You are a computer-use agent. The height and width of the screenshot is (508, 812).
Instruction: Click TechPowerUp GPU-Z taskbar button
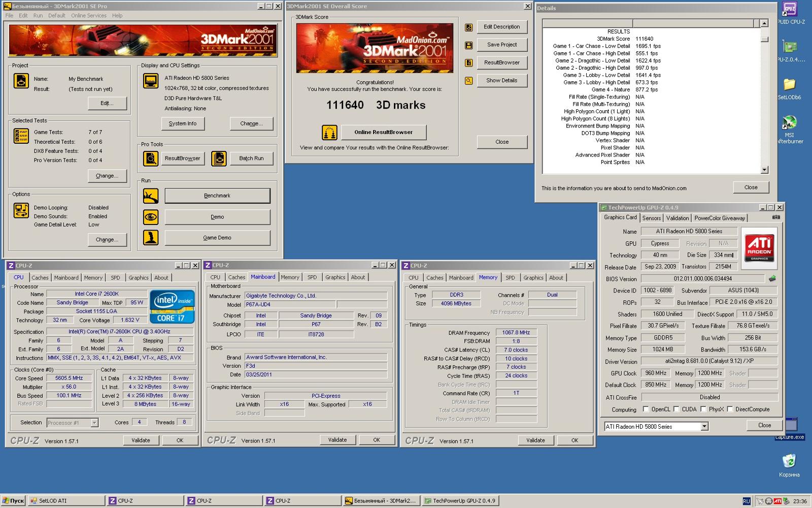tap(460, 501)
